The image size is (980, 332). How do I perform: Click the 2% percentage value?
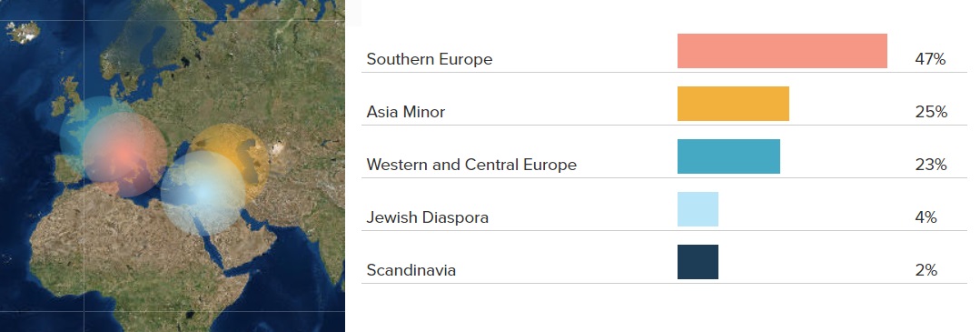(926, 270)
